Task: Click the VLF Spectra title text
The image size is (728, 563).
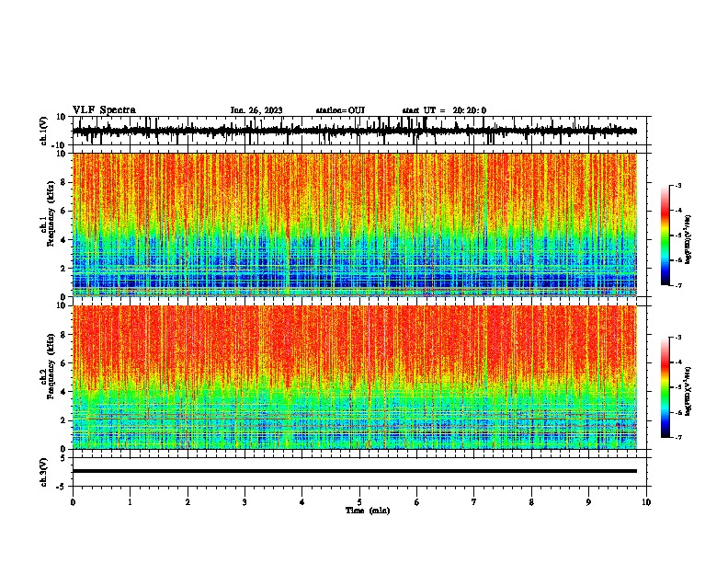Action: [104, 110]
